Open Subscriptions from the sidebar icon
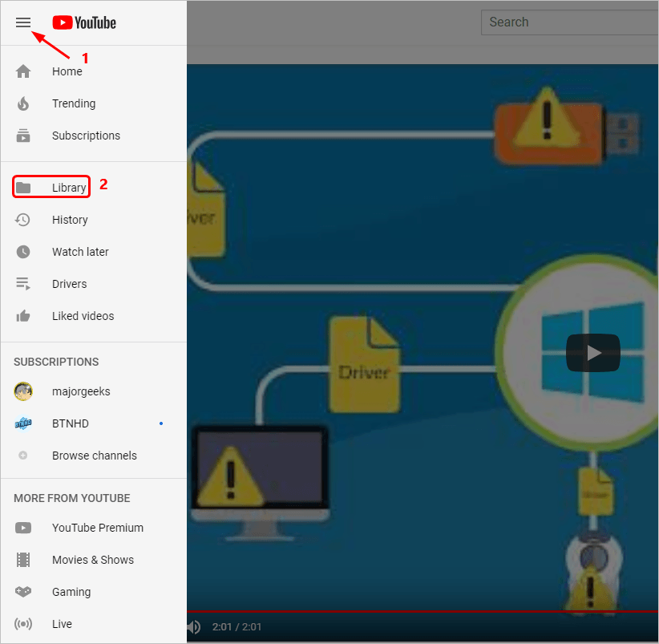Viewport: 659px width, 644px height. (x=23, y=136)
